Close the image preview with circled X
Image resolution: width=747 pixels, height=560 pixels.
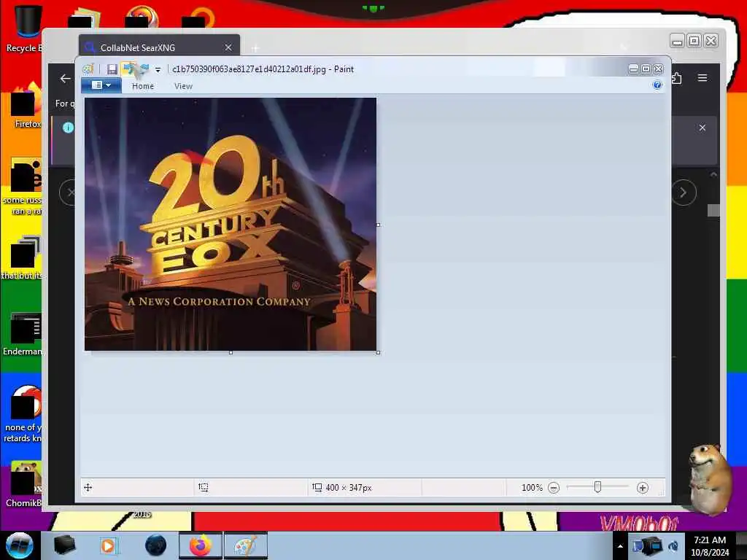(69, 192)
